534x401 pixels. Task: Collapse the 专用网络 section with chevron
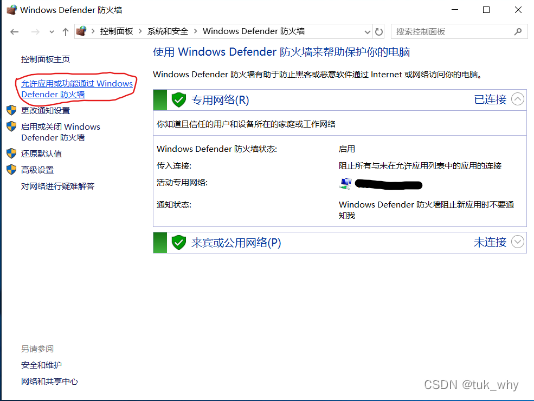tap(517, 99)
